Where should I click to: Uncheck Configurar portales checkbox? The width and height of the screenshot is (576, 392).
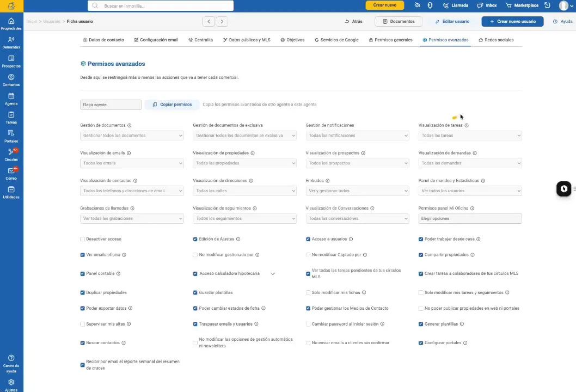tap(421, 343)
